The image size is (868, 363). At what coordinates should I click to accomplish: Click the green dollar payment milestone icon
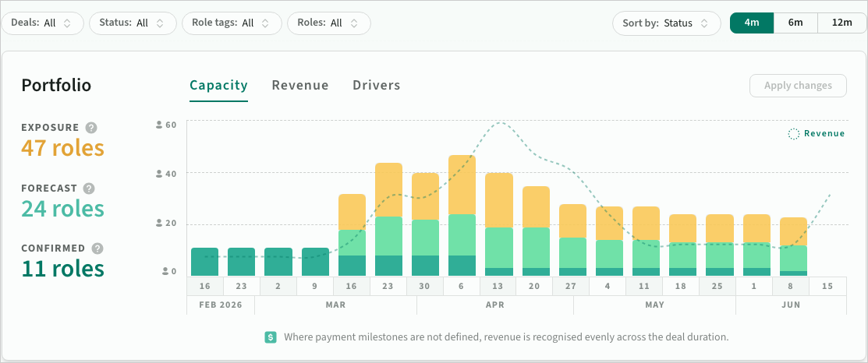click(x=271, y=337)
